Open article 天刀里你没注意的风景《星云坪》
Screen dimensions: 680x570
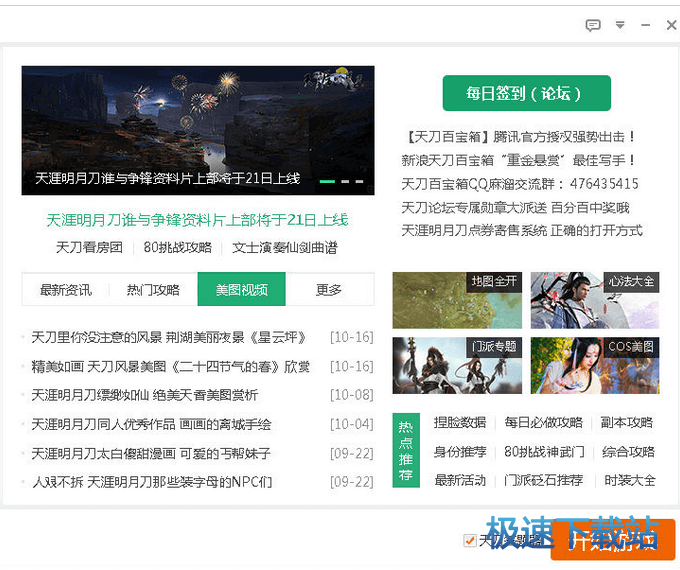(x=169, y=337)
